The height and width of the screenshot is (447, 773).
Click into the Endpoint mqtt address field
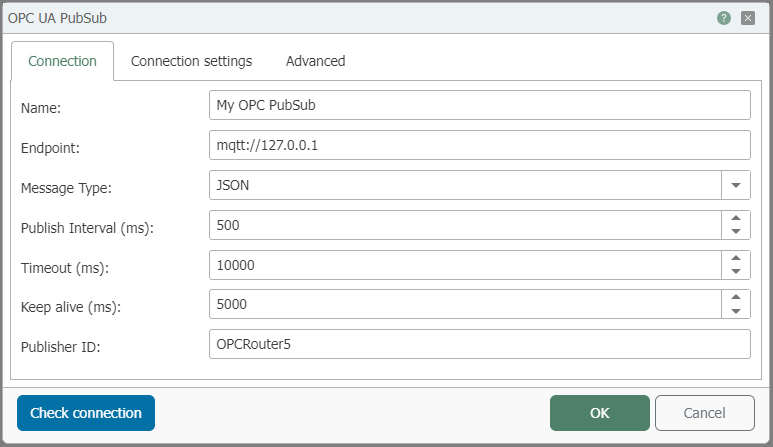[480, 145]
